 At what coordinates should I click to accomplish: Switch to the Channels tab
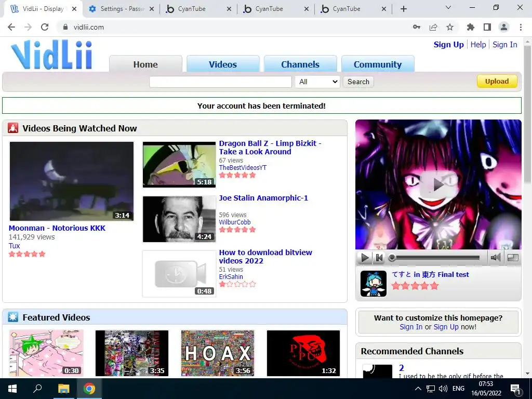coord(300,64)
